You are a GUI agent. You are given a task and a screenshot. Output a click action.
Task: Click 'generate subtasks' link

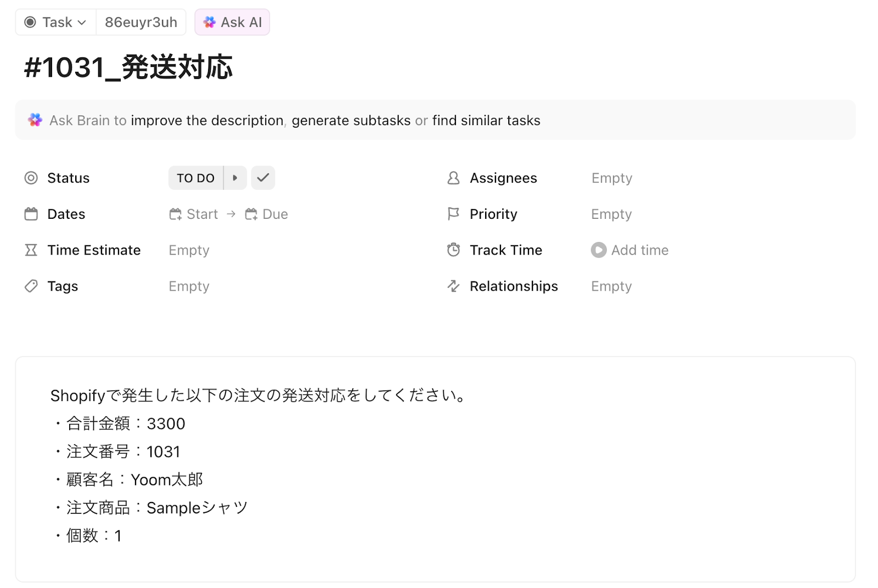point(351,121)
